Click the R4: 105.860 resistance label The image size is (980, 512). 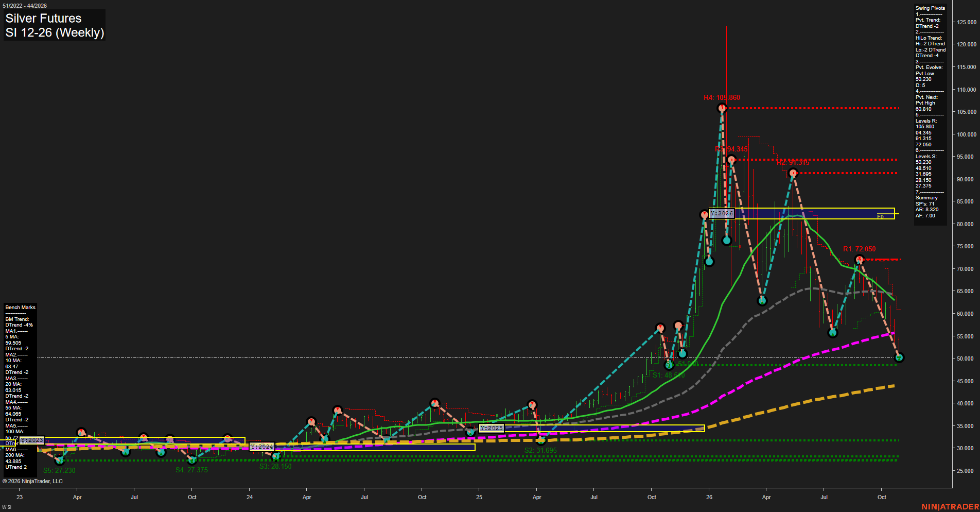pos(722,97)
